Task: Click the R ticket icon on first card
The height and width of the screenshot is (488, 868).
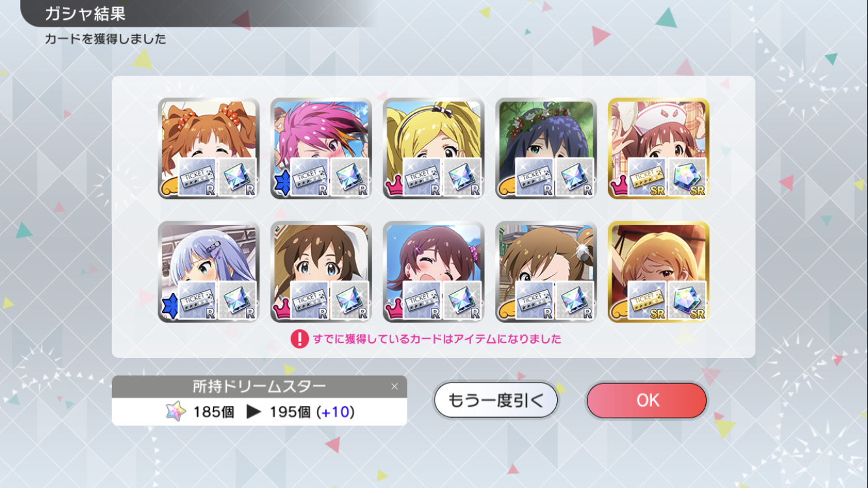Action: (x=197, y=178)
